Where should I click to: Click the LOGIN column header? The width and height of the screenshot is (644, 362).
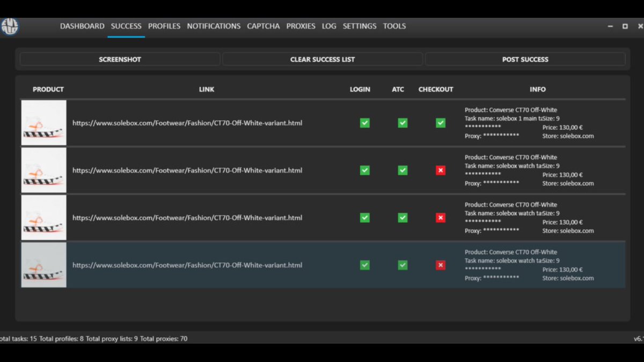[x=360, y=90]
